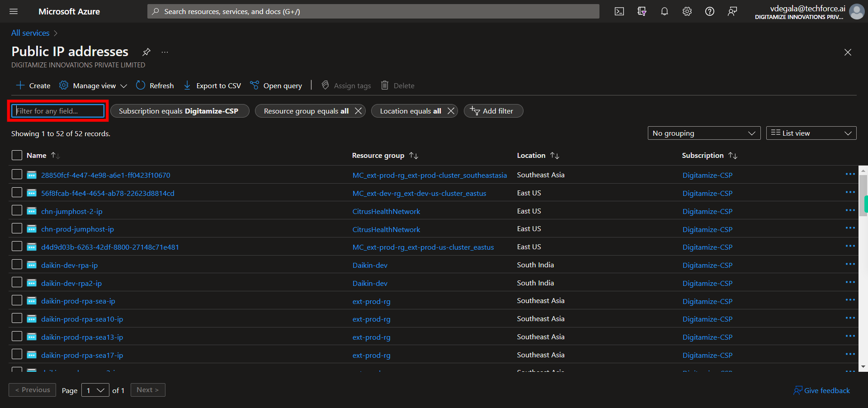Focus the Filter for any field box

pyautogui.click(x=58, y=111)
